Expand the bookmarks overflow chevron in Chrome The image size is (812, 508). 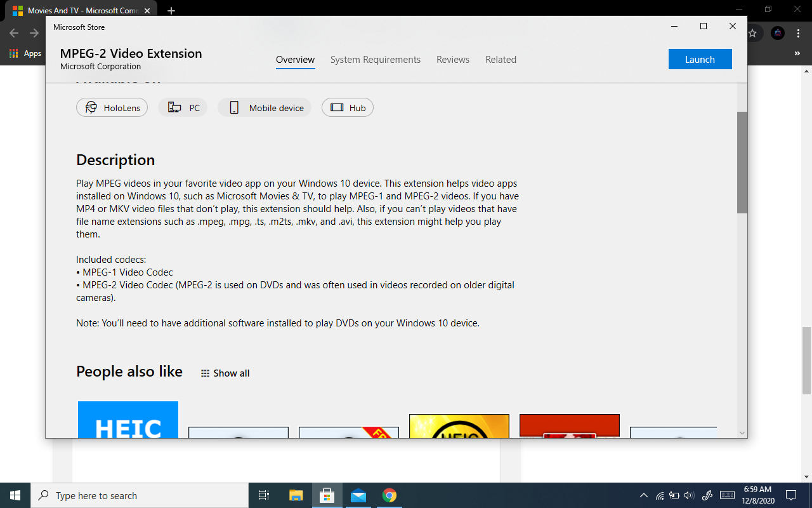click(x=797, y=54)
